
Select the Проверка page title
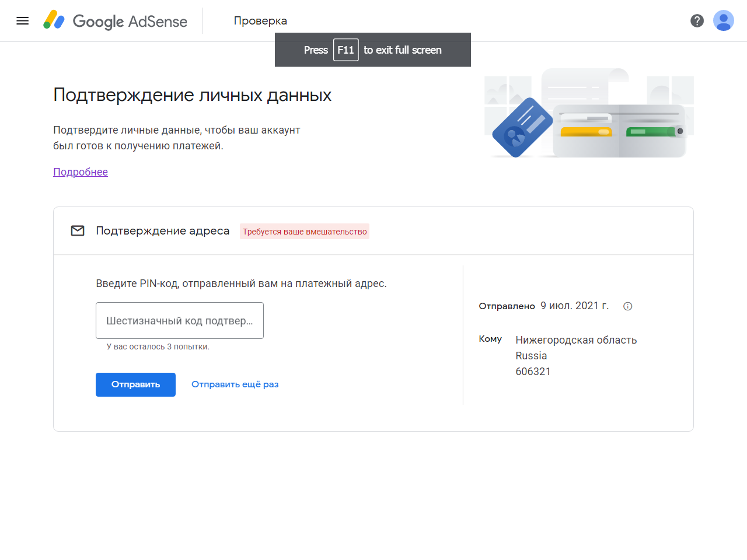[260, 21]
